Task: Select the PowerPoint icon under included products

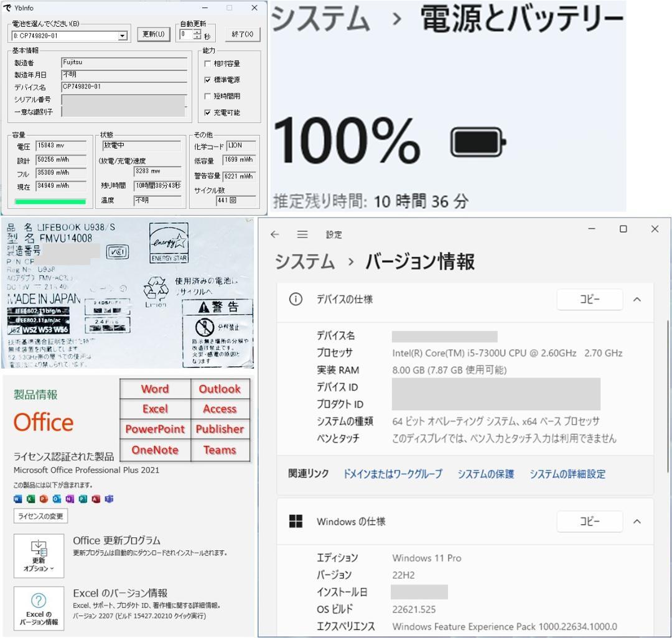Action: 44,499
